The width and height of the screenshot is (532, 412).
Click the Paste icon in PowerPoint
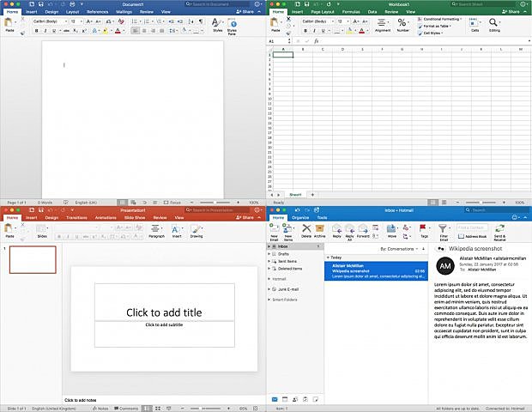(x=8, y=228)
